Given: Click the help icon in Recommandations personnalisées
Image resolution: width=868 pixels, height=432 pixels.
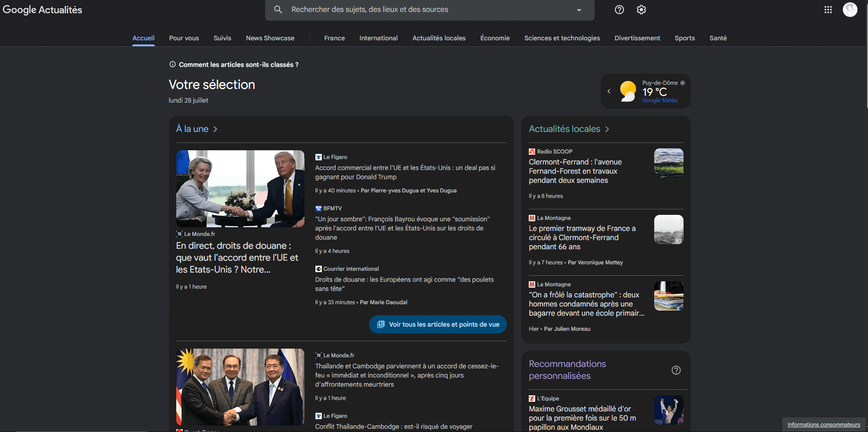Looking at the screenshot, I should [676, 370].
